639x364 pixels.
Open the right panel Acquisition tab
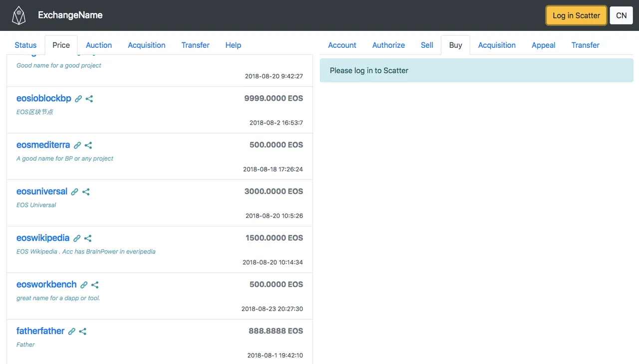[x=497, y=45]
